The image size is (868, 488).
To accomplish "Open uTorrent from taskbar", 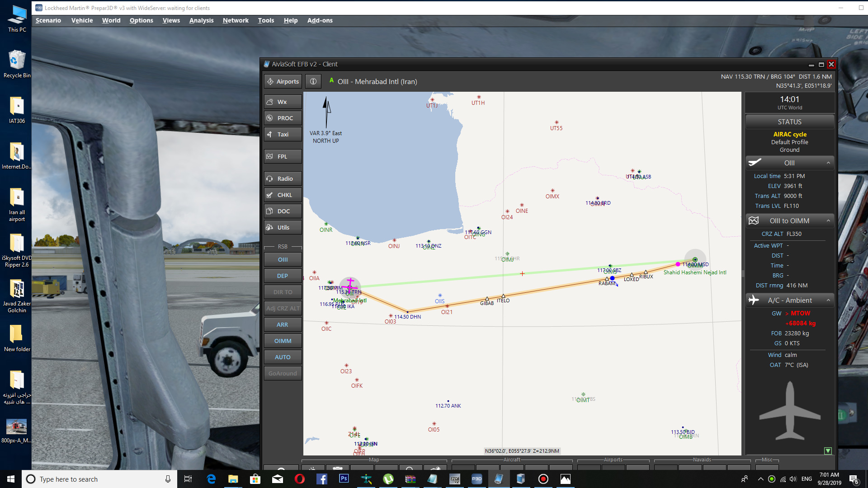I will [x=388, y=479].
